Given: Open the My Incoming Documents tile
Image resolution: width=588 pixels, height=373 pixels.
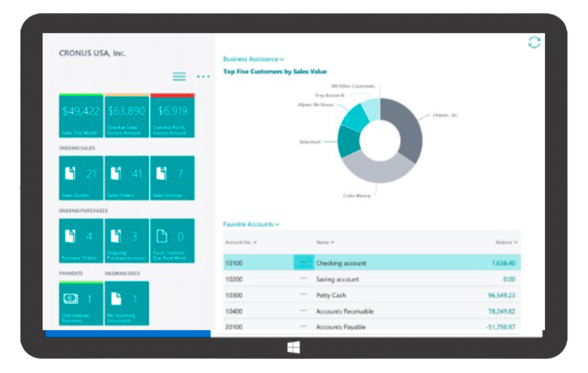Looking at the screenshot, I should tap(127, 303).
